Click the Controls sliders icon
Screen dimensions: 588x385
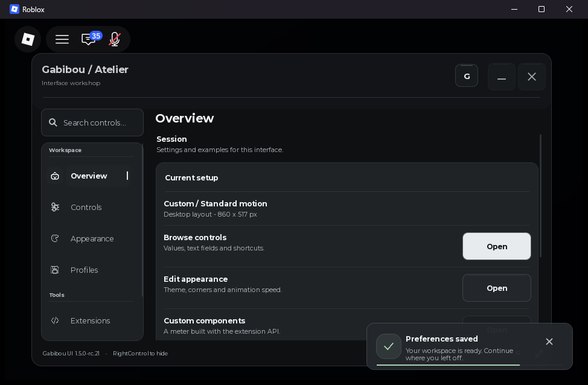[55, 207]
